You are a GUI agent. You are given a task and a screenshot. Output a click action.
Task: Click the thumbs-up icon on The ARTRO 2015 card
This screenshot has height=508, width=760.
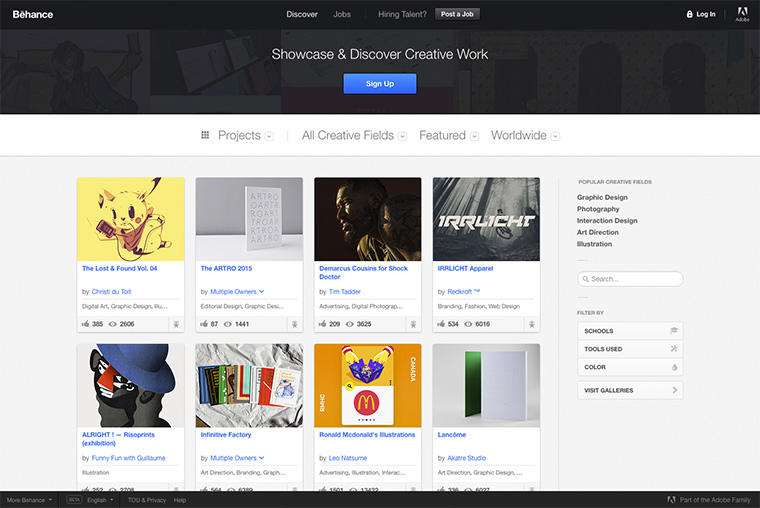point(204,323)
